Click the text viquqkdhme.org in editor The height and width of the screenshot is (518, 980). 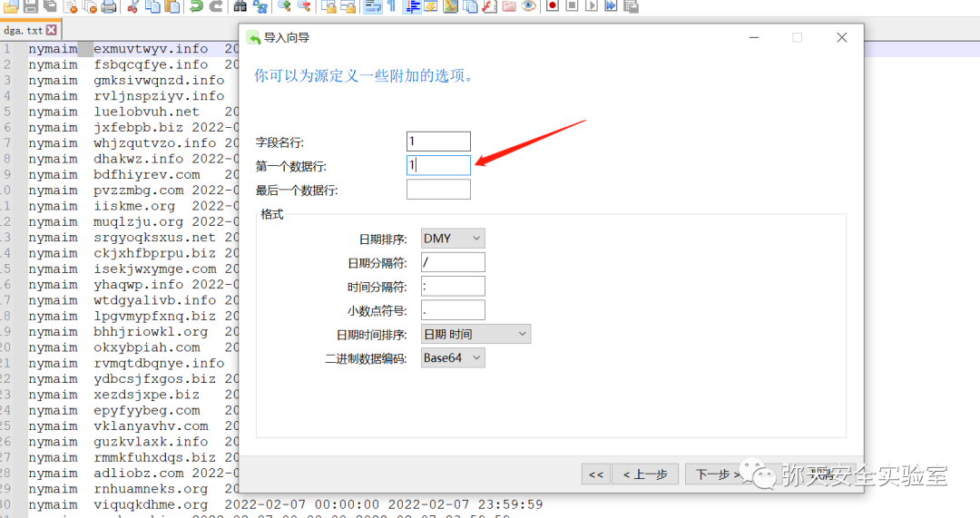click(151, 504)
